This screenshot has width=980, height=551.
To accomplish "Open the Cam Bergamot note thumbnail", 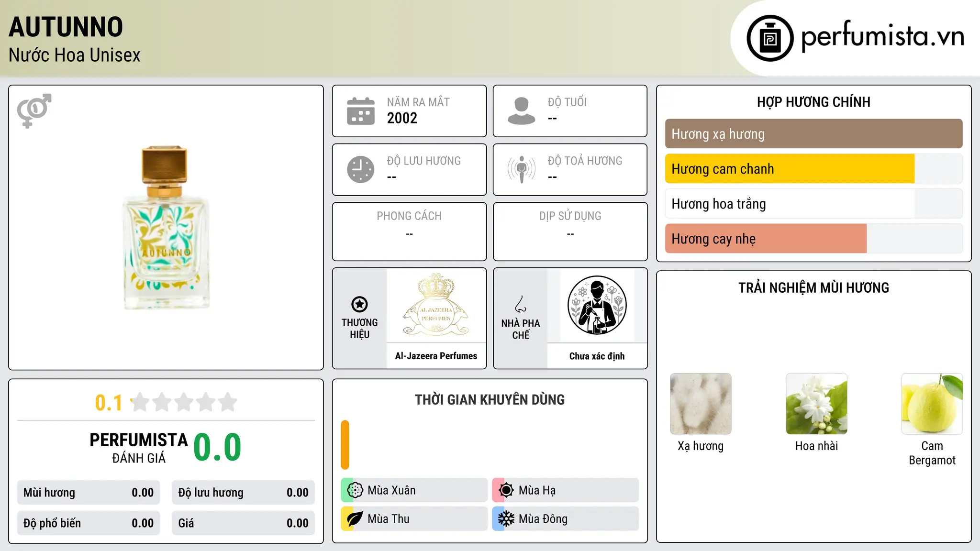I will click(x=932, y=404).
